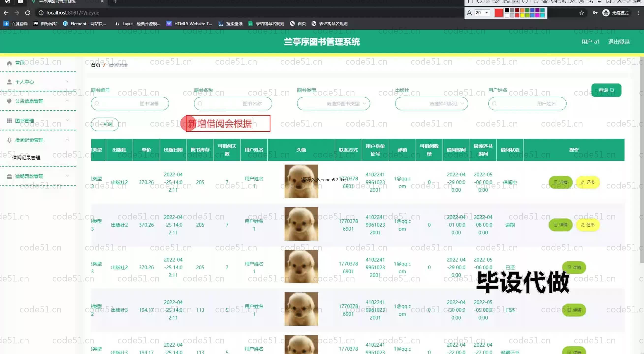Expand the 个人中心 menu chevron
This screenshot has width=644, height=354.
pos(67,81)
